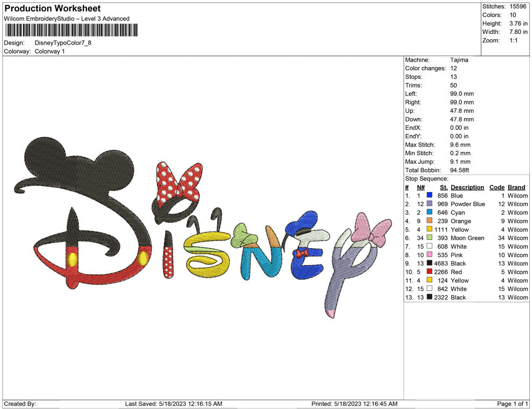Image resolution: width=532 pixels, height=409 pixels.
Task: Select the "EndX:" value 0.00 in
Action: (459, 128)
